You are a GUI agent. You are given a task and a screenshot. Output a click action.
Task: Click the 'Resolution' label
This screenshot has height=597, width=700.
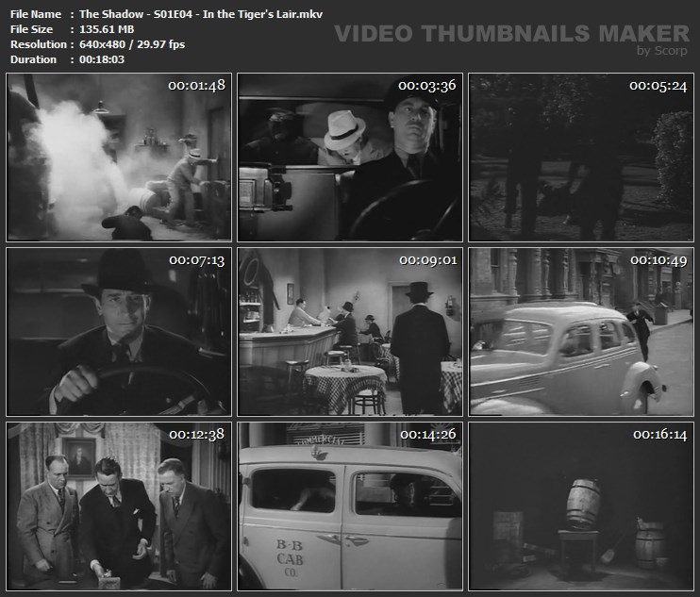[39, 44]
